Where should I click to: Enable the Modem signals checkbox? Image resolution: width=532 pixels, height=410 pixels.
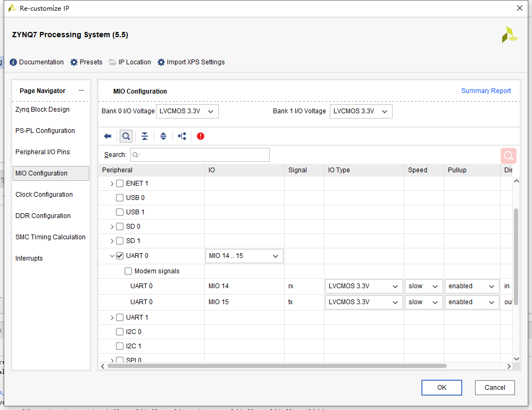click(x=128, y=271)
